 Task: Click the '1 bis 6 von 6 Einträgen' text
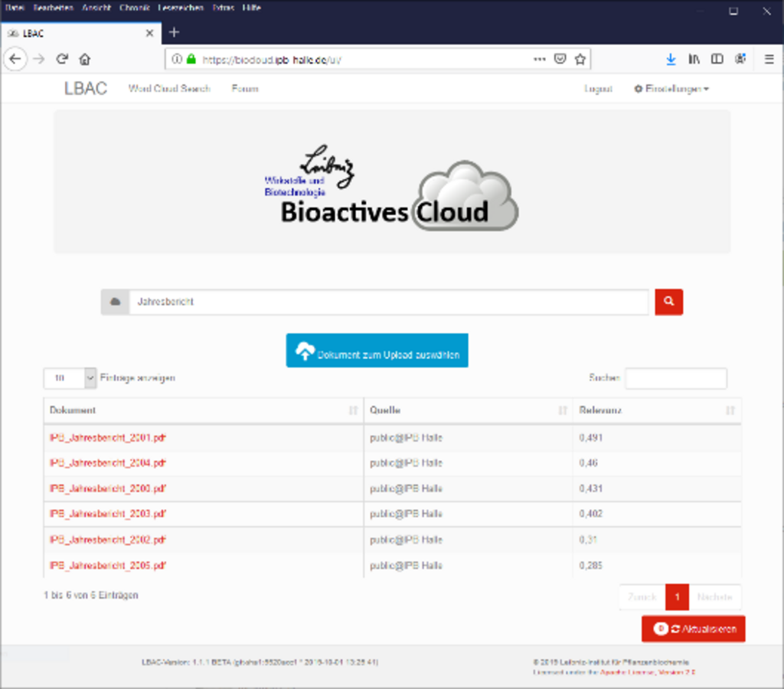(x=91, y=595)
